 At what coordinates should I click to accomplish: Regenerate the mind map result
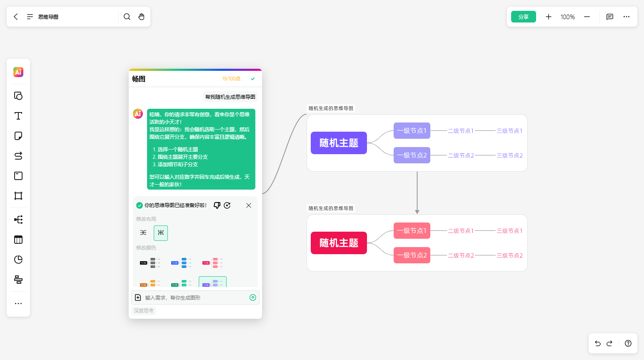pyautogui.click(x=227, y=205)
